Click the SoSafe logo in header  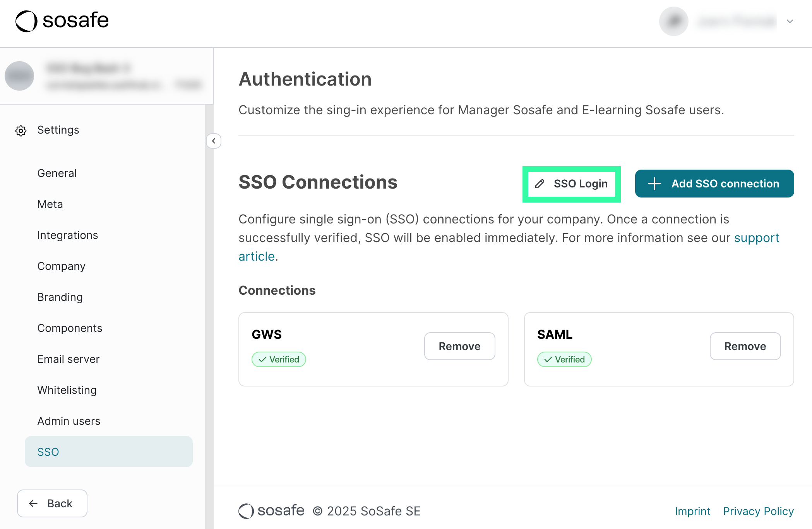(x=62, y=21)
